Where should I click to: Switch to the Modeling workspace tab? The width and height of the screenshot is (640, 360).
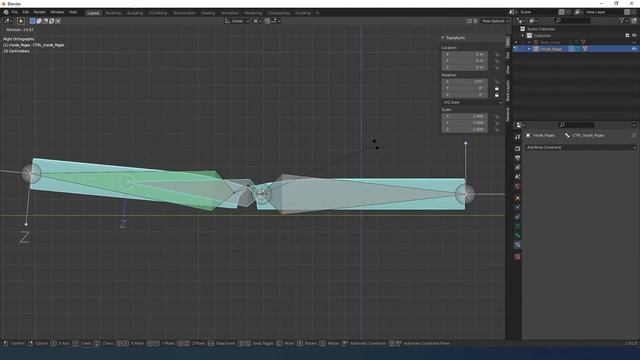(113, 13)
